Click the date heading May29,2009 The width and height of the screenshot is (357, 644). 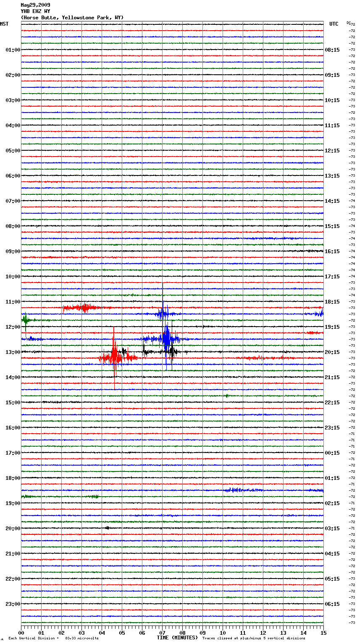35,5
